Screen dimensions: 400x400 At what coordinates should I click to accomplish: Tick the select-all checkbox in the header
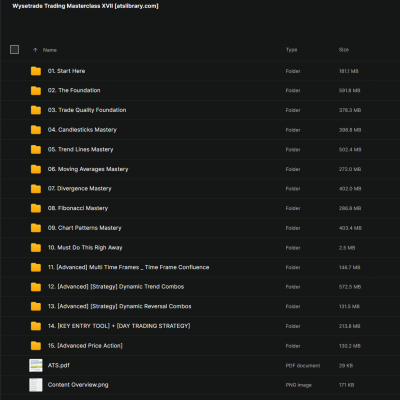tap(14, 50)
